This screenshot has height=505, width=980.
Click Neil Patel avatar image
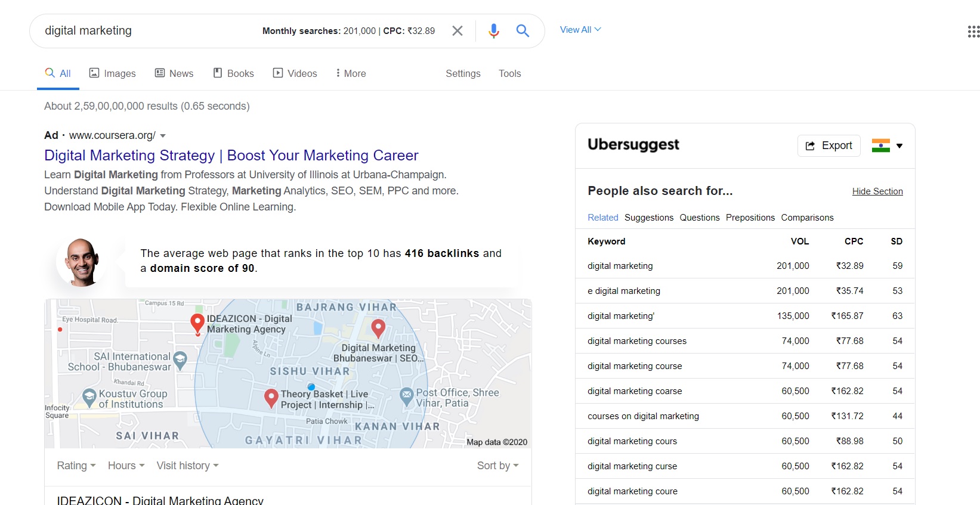[82, 262]
